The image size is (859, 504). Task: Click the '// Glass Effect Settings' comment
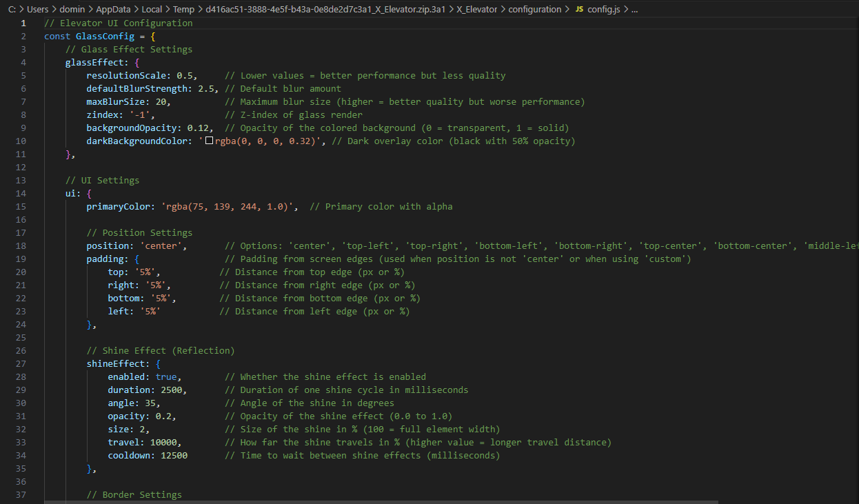(x=129, y=50)
